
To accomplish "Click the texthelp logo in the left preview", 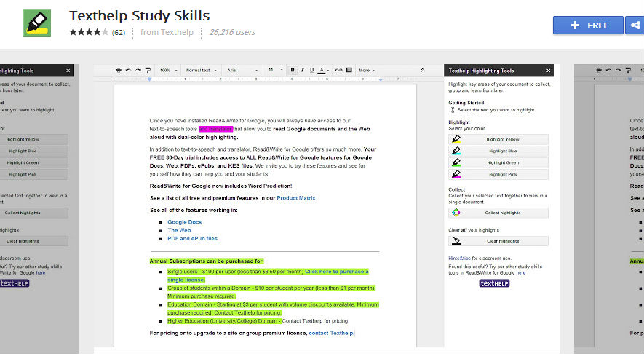I will pyautogui.click(x=15, y=283).
